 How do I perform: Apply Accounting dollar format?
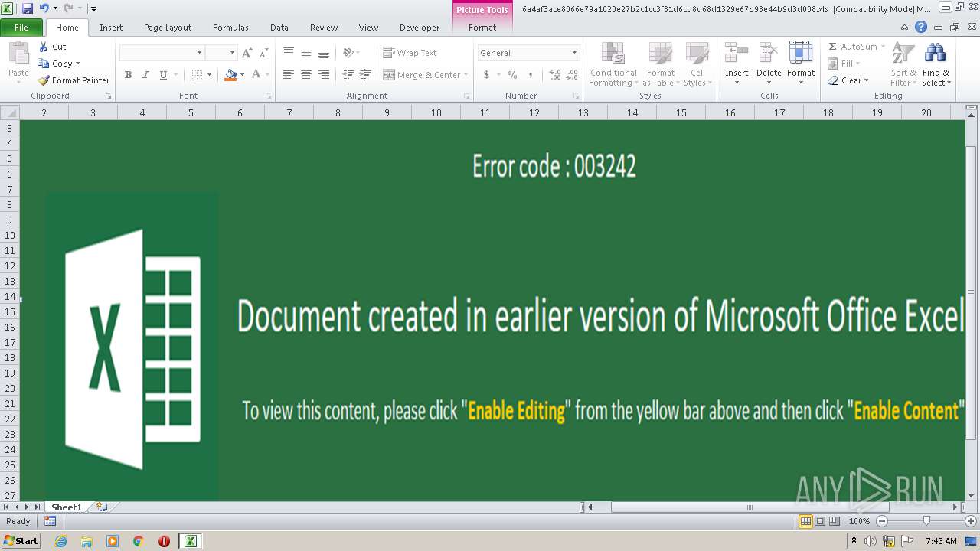[486, 75]
